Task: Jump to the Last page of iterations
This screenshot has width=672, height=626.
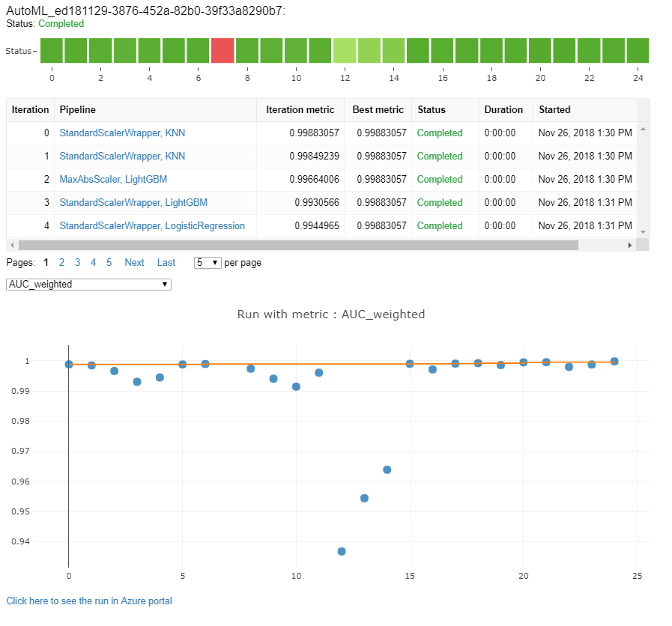Action: point(166,262)
